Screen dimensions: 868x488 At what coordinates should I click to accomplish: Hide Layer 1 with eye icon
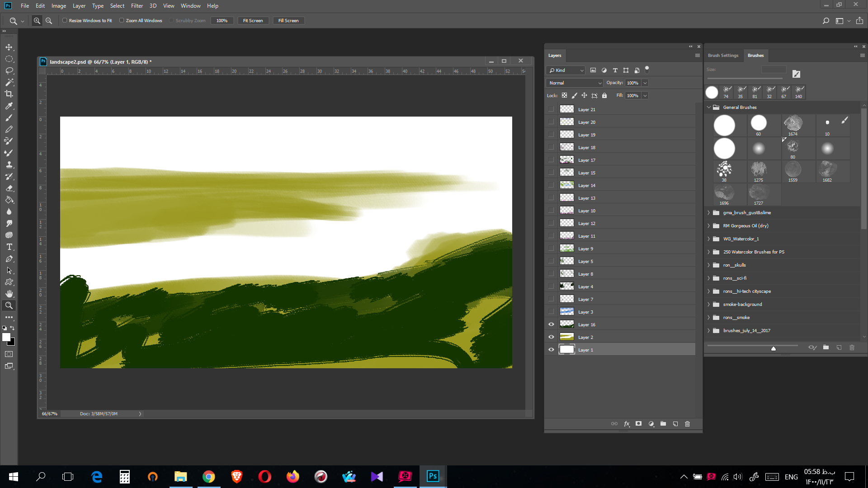coord(551,350)
